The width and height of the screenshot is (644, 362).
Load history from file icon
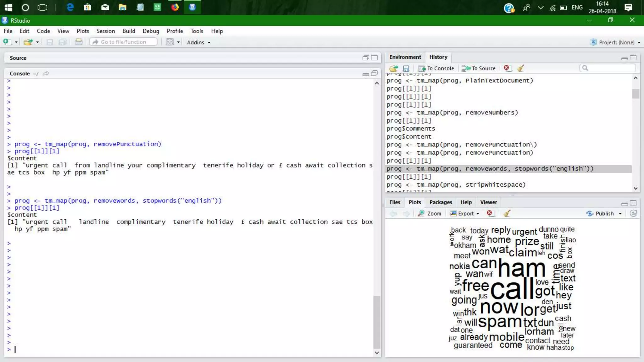click(393, 68)
